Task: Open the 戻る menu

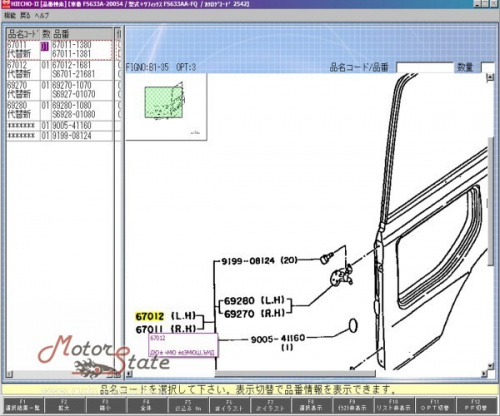Action: 25,15
